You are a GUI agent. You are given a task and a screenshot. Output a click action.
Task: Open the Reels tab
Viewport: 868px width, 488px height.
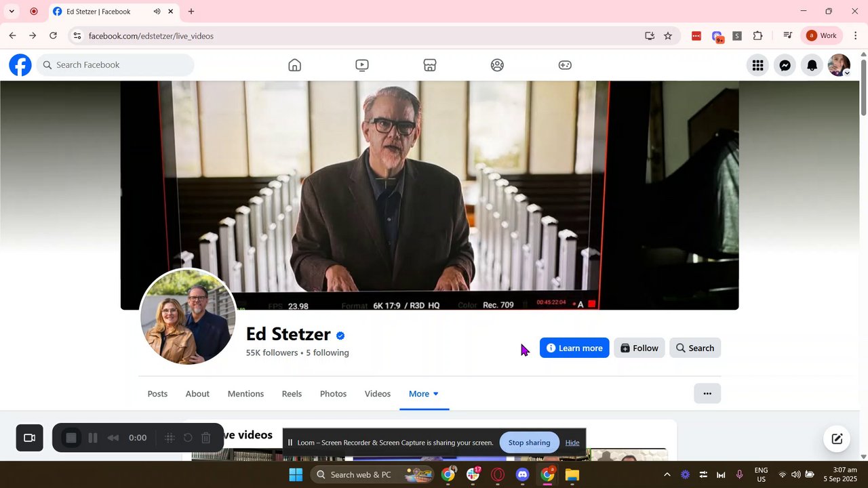tap(292, 394)
